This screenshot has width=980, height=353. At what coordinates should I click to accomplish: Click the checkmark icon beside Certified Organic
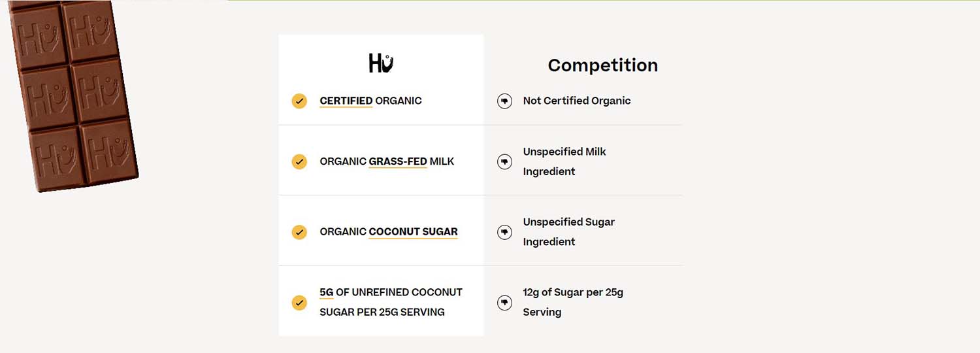coord(299,101)
